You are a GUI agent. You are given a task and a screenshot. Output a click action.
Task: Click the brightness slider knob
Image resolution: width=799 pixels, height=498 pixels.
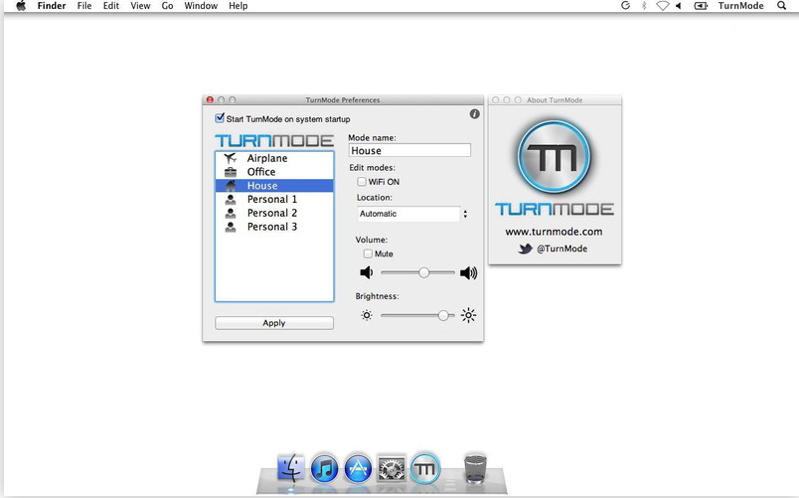click(443, 316)
